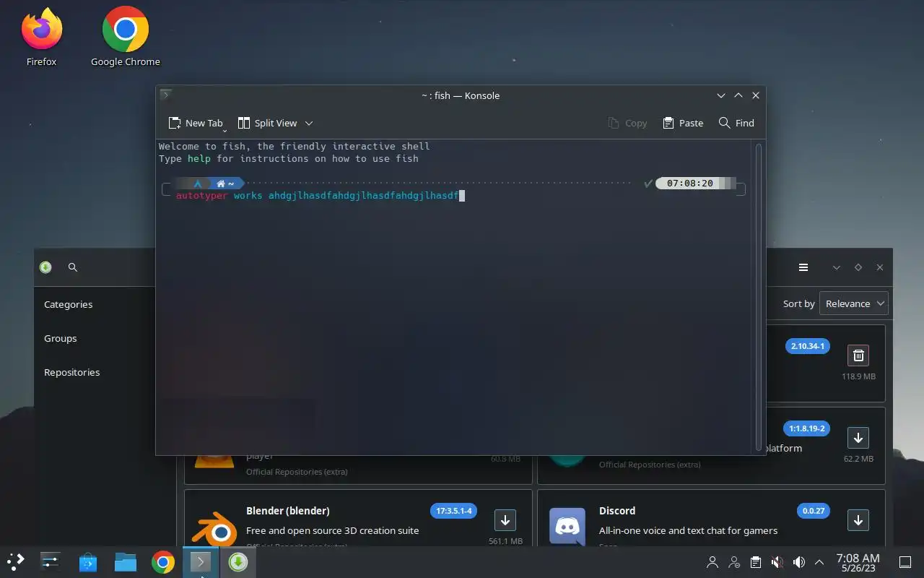
Task: Open Discover store from the taskbar
Action: (87, 561)
